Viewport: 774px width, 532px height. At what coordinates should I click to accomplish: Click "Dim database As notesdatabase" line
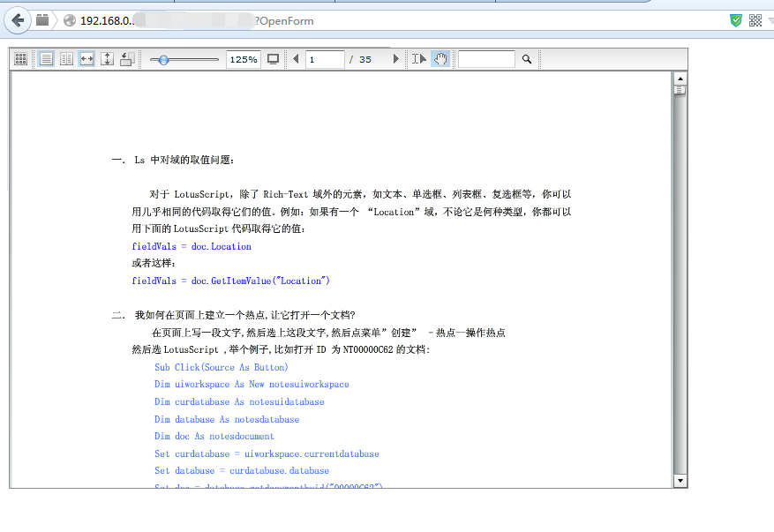pos(227,419)
